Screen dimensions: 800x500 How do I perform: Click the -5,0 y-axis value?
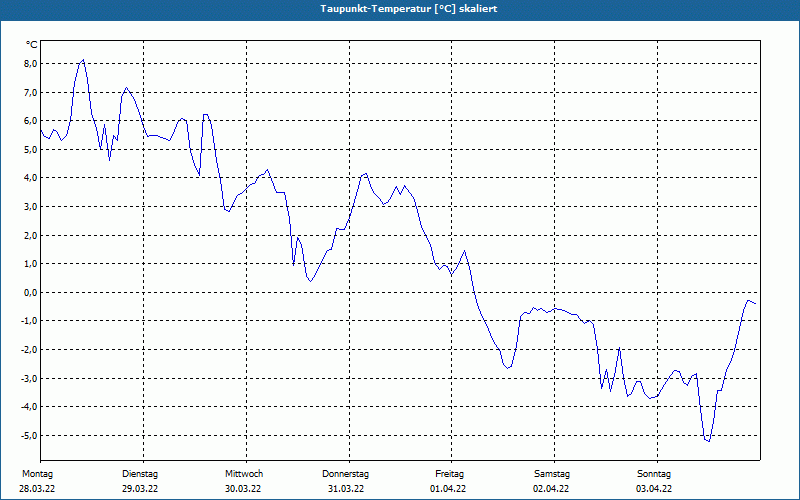pos(29,435)
